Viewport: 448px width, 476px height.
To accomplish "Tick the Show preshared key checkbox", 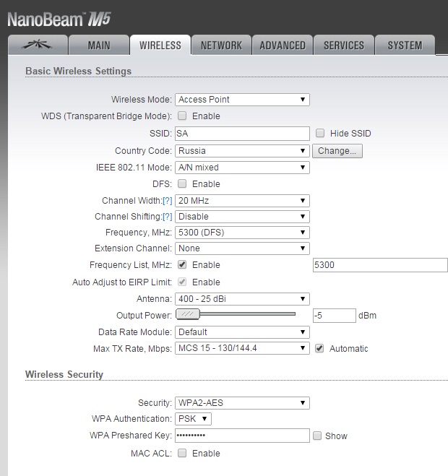I will [x=317, y=436].
